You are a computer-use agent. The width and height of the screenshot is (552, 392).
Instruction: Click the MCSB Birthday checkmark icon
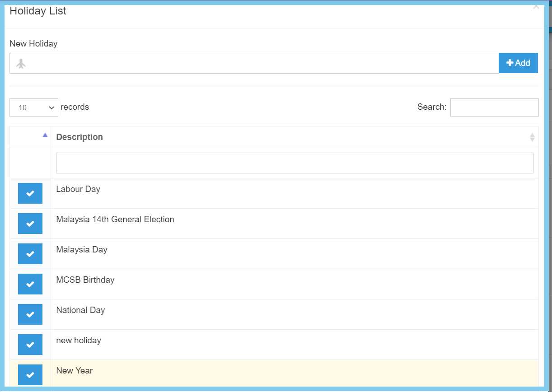tap(30, 284)
